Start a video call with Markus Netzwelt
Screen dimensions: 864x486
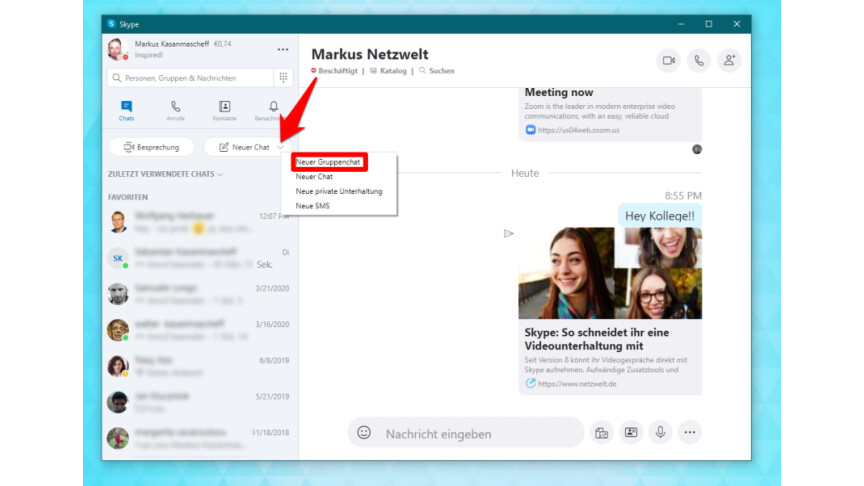click(668, 61)
